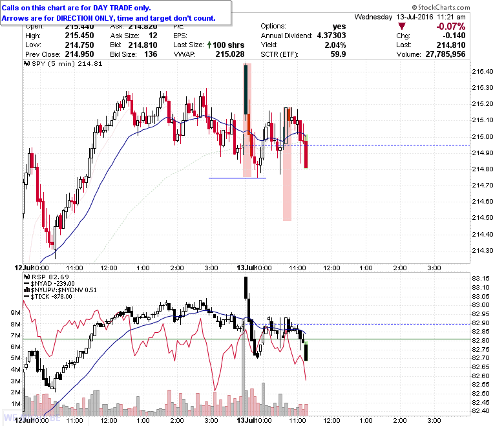504x426 pixels.
Task: Click the 83.00 RSP axis label
Action: [481, 304]
